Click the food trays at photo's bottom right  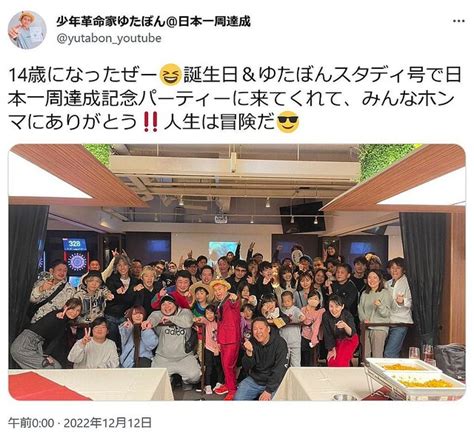coord(415,375)
